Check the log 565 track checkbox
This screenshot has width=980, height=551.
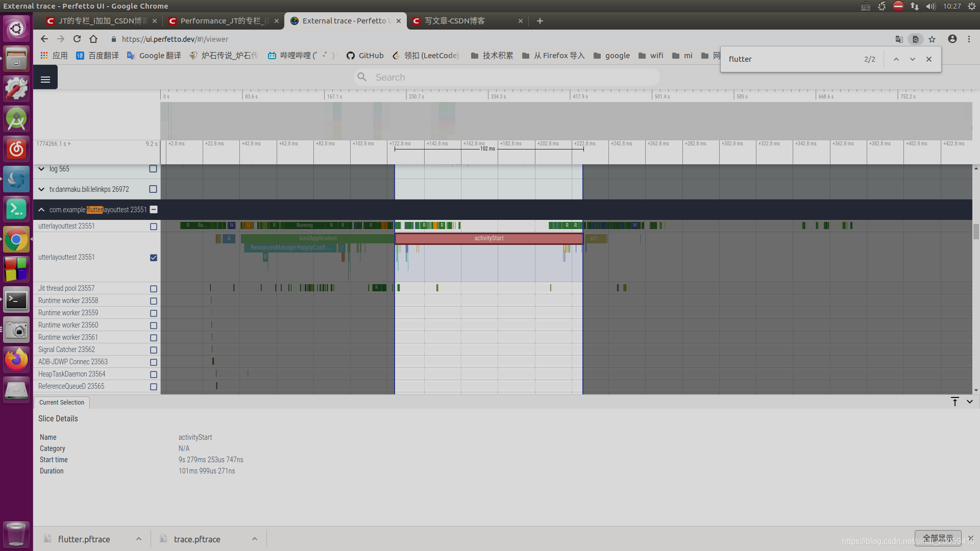coord(153,169)
